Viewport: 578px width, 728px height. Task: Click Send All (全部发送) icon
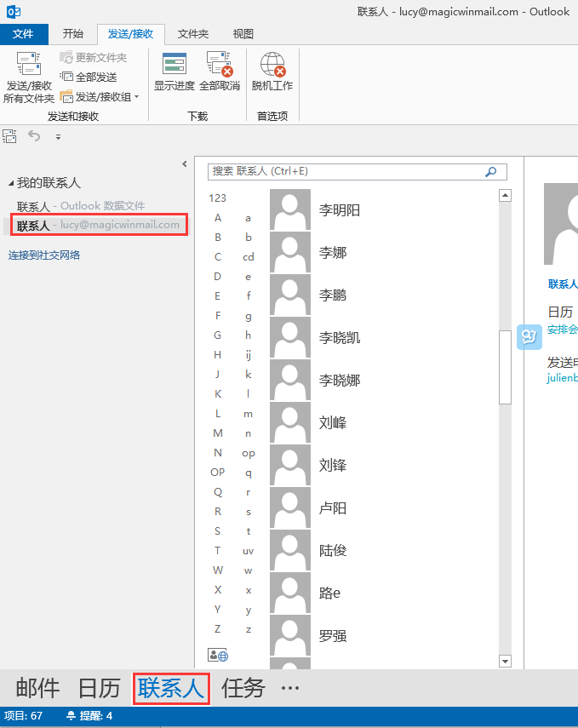point(67,77)
